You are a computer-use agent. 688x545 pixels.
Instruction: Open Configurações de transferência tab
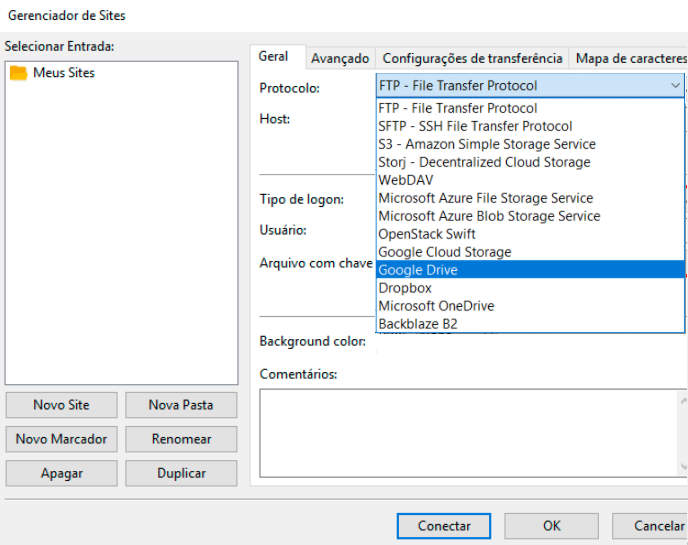[472, 59]
